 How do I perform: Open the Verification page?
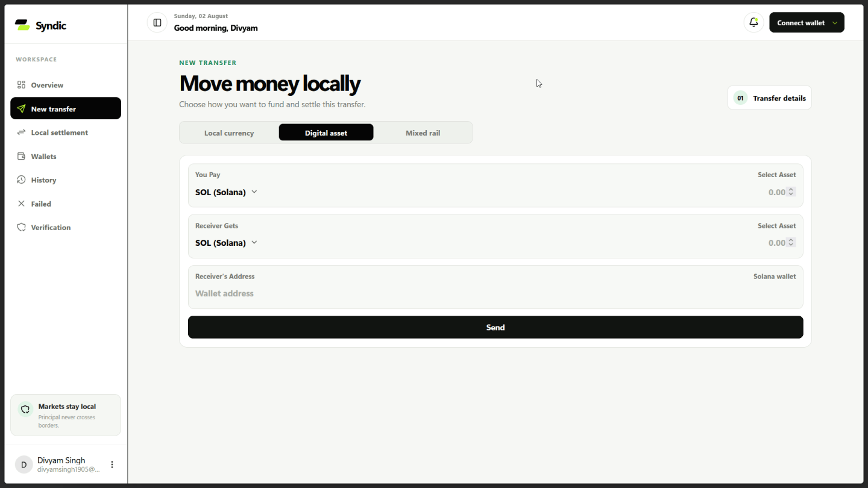(x=66, y=228)
